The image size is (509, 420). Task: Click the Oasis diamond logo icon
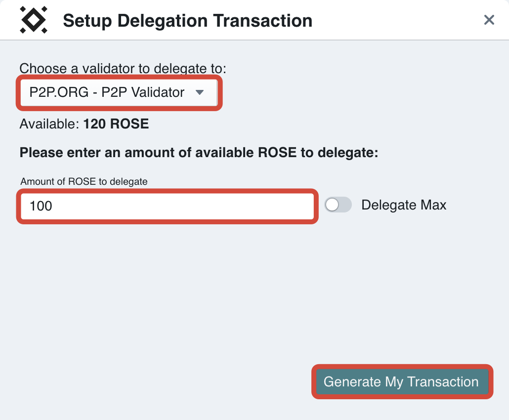coord(34,20)
